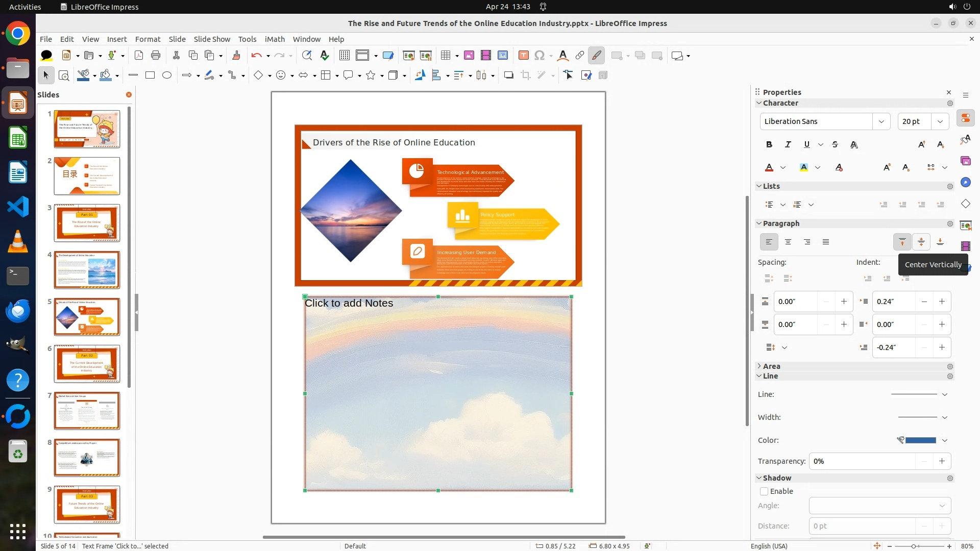Open the font name dropdown
980x551 pixels.
(x=881, y=121)
